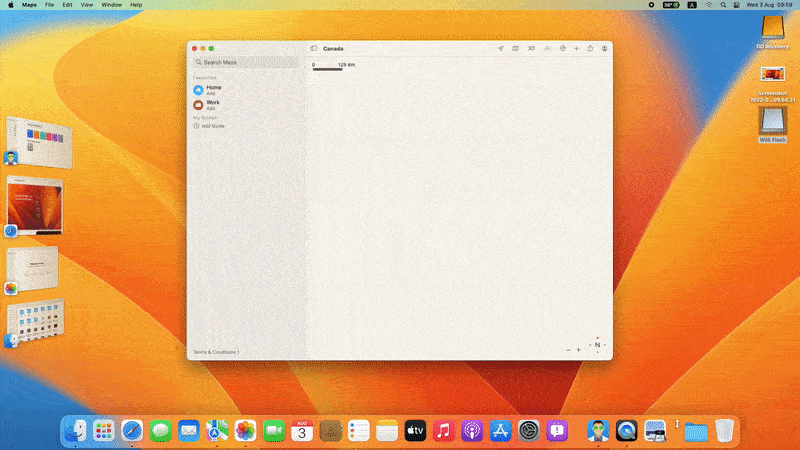800x450 pixels.
Task: Open Control Centre in menu bar
Action: [x=737, y=5]
